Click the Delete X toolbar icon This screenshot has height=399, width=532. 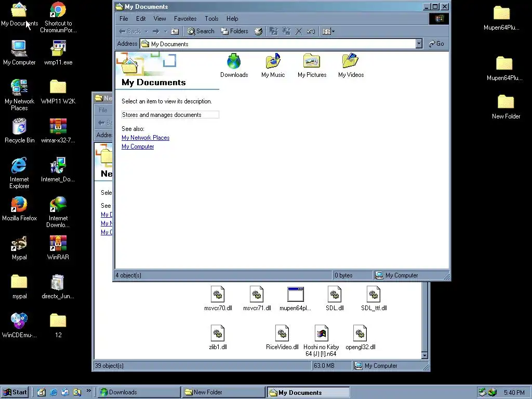[299, 32]
